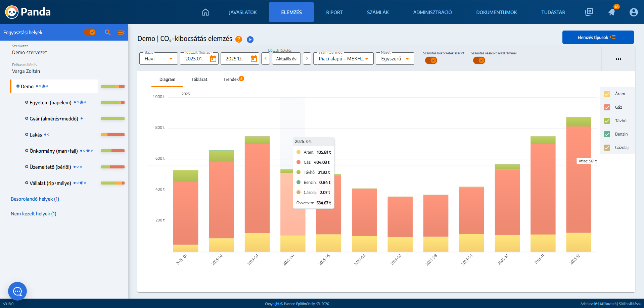The height and width of the screenshot is (308, 644).
Task: Uncheck the Gáz legend checkbox
Action: pyautogui.click(x=607, y=107)
